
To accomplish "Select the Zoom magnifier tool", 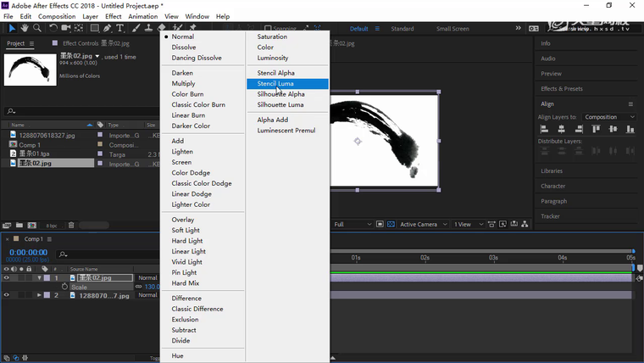I will click(36, 28).
